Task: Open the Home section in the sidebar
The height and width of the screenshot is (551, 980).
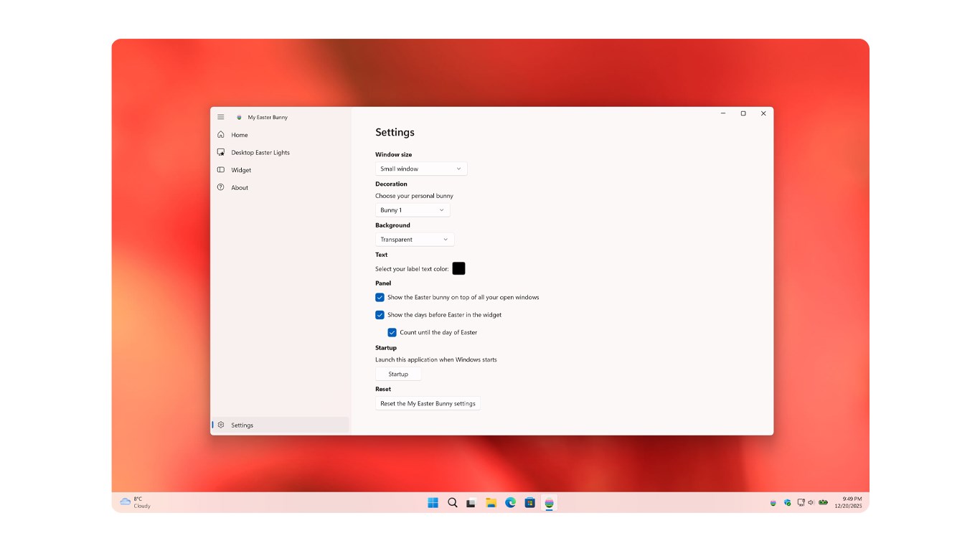Action: 238,135
